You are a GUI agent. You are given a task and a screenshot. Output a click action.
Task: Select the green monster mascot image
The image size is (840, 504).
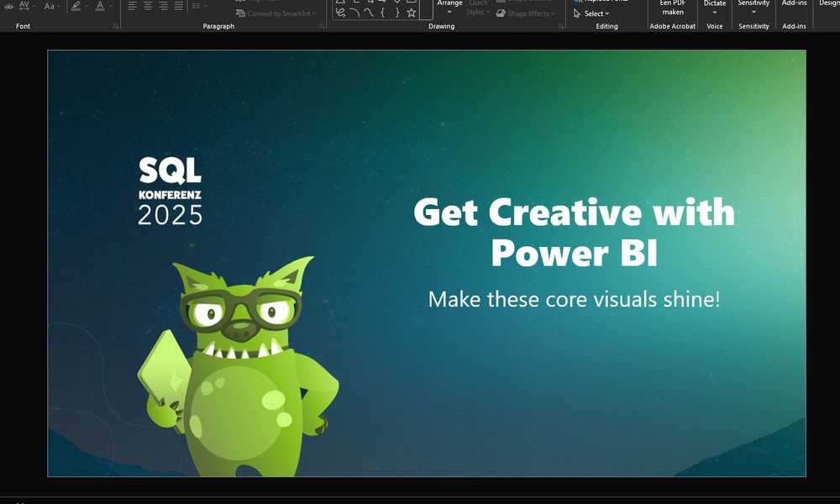(x=239, y=366)
